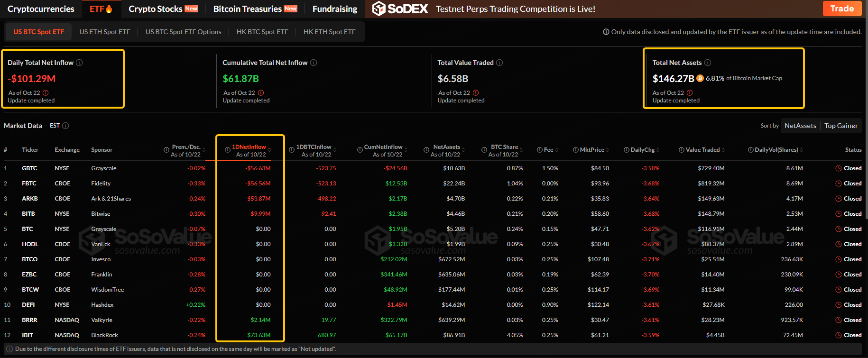Sort the table by Prem./Dsc. arrows
The image size is (868, 358).
204,150
